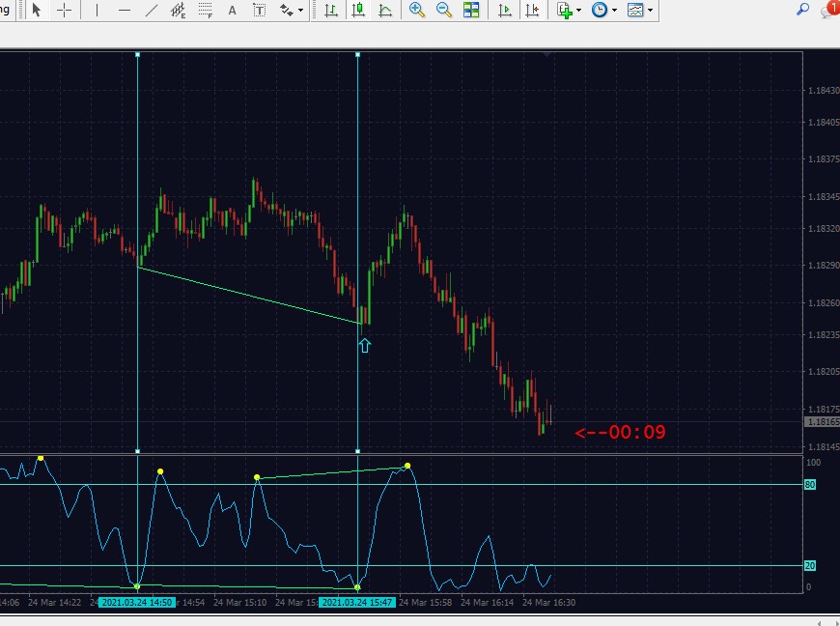
Task: Draw a horizontal line
Action: click(x=125, y=10)
